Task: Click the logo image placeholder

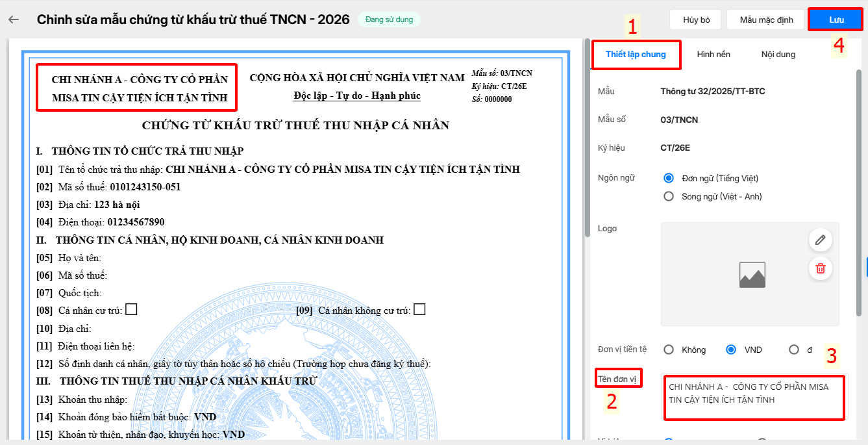Action: pyautogui.click(x=752, y=275)
